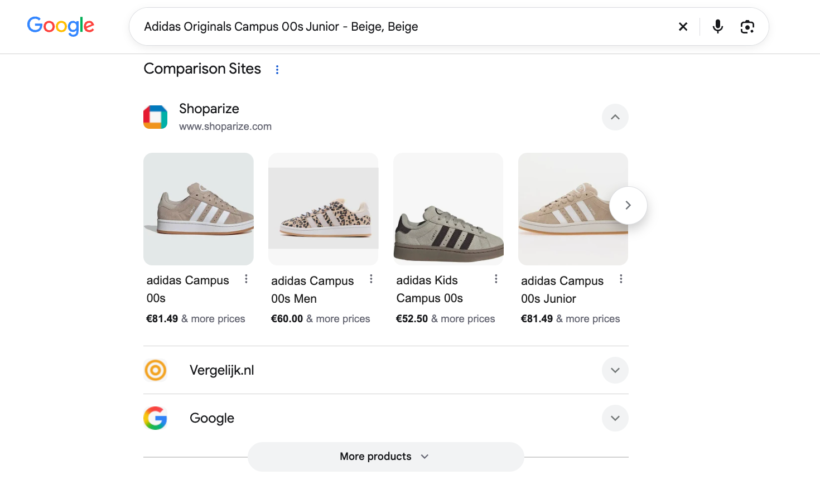This screenshot has height=504, width=820.
Task: Open image search with camera icon
Action: pos(747,27)
